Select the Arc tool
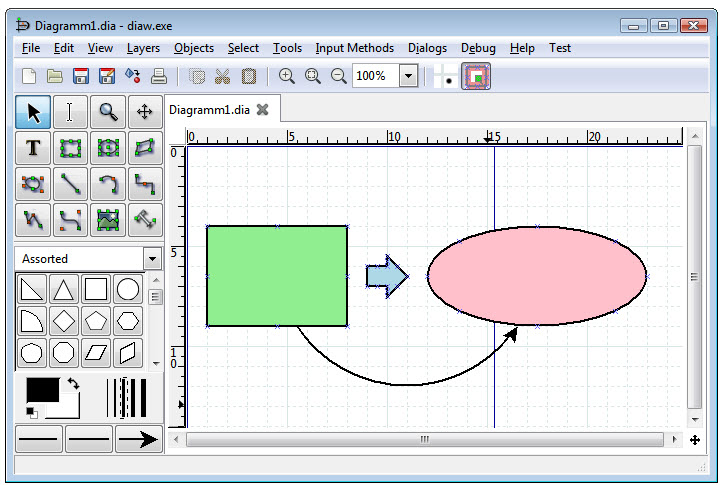This screenshot has height=485, width=727. pyautogui.click(x=108, y=184)
